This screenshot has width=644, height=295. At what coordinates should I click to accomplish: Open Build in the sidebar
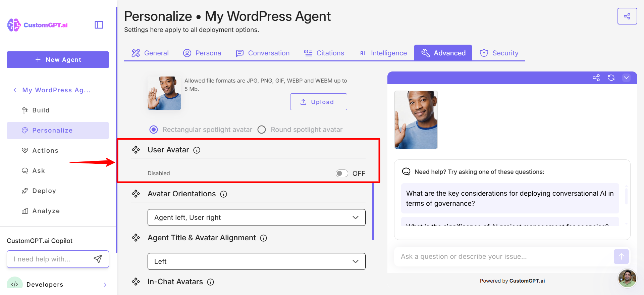58,110
